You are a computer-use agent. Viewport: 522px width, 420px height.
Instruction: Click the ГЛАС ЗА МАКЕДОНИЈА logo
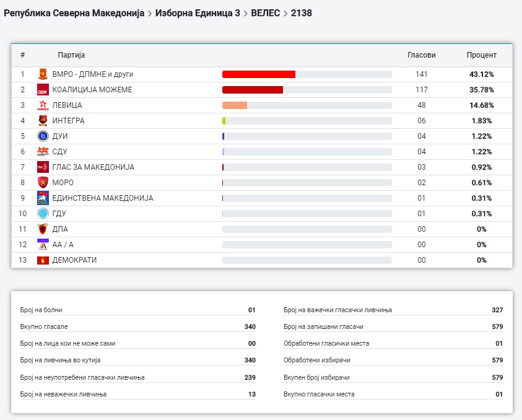43,167
